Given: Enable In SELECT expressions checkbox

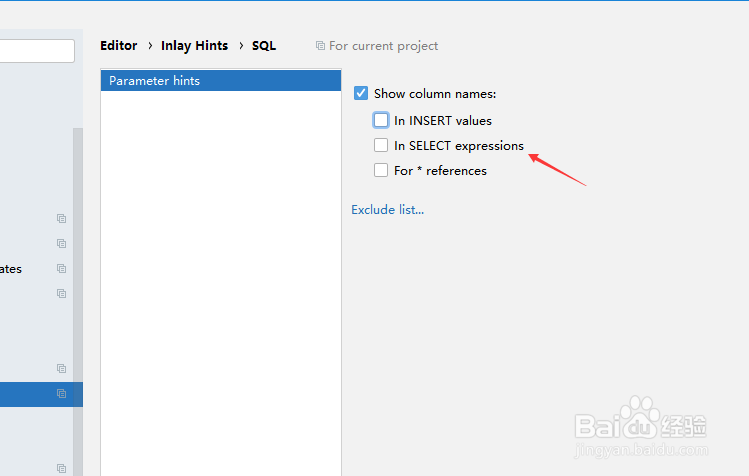Looking at the screenshot, I should (381, 145).
